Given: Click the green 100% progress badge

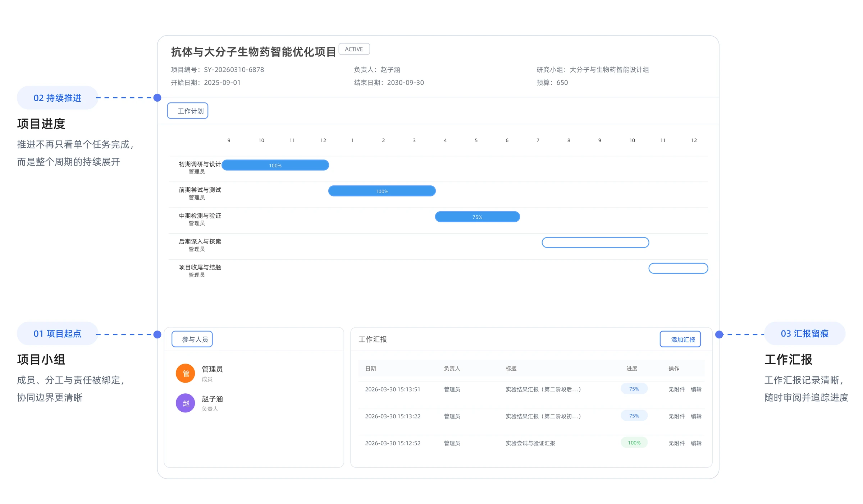Looking at the screenshot, I should (634, 443).
